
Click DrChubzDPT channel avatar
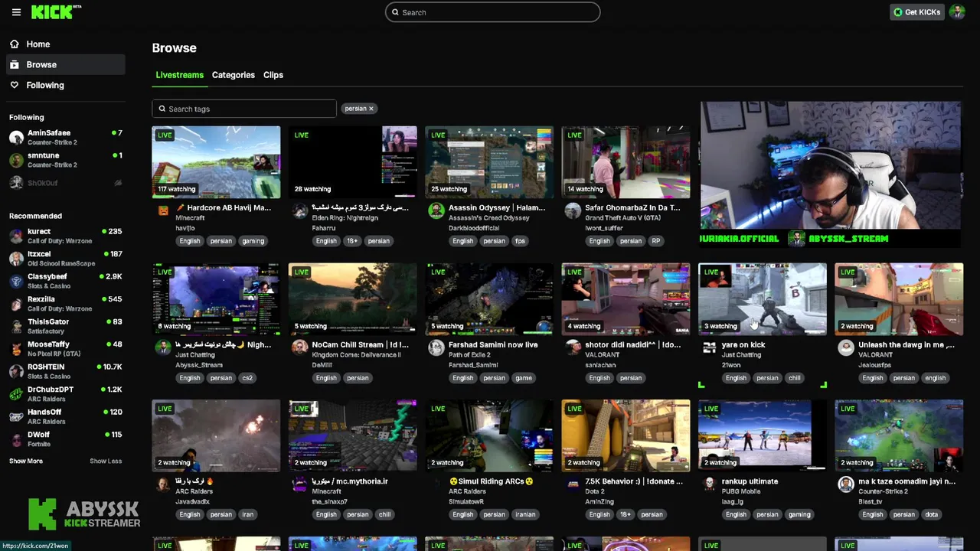[16, 394]
